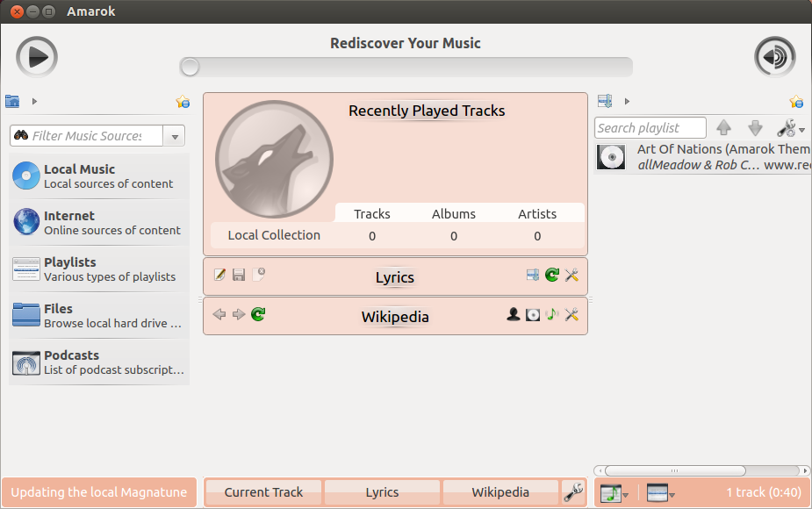Image resolution: width=812 pixels, height=509 pixels.
Task: Click the Lyrics applet header
Action: pos(395,277)
